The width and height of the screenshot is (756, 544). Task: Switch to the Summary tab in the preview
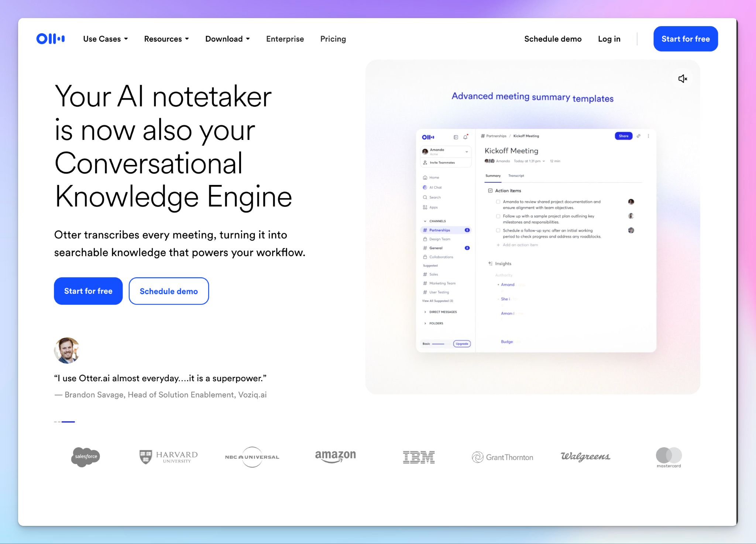(493, 176)
